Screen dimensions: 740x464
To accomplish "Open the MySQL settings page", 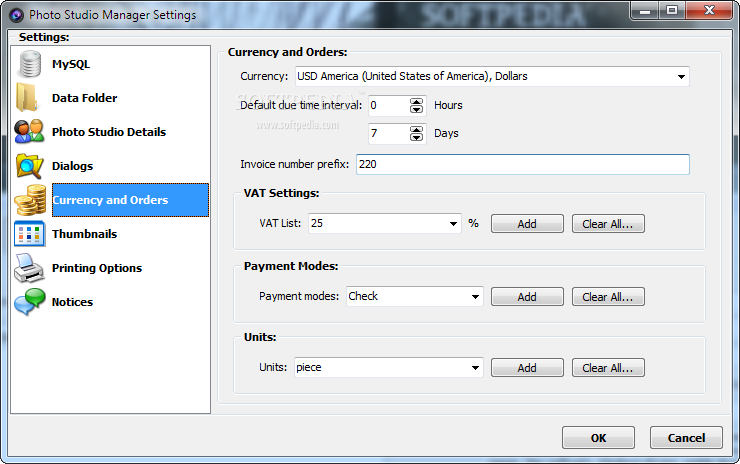I will (x=71, y=64).
